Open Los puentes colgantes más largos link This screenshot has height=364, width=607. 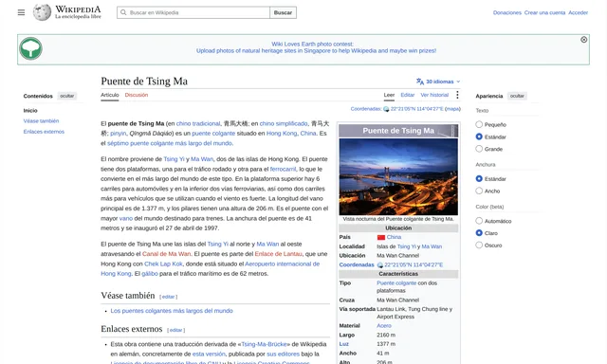172,311
